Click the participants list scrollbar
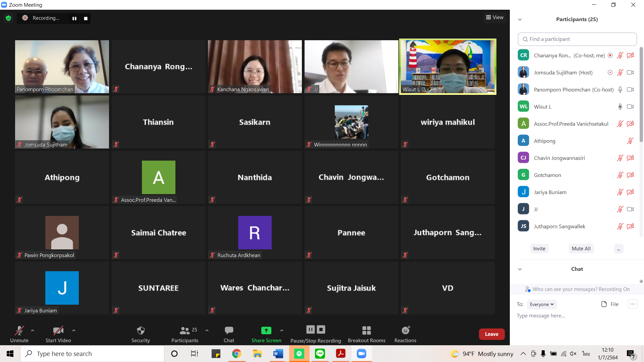 (x=641, y=94)
